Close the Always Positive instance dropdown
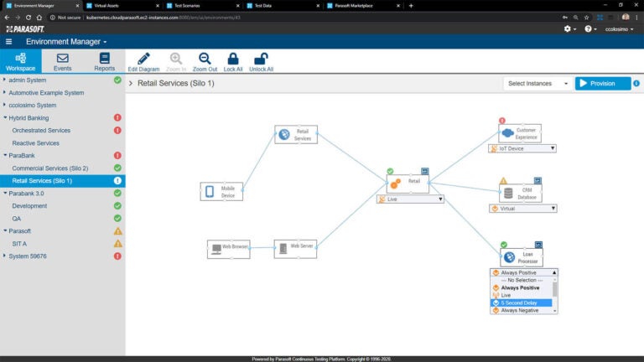This screenshot has height=362, width=644. tap(523, 272)
